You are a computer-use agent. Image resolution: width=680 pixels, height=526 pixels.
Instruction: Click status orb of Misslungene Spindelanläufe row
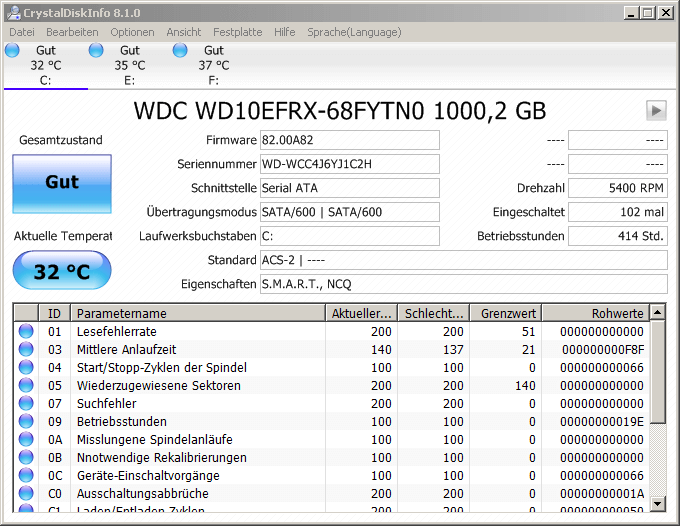coord(26,439)
